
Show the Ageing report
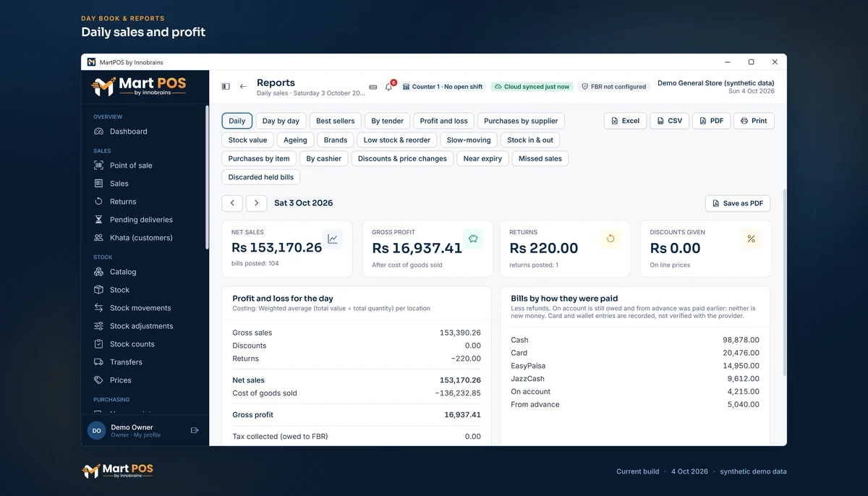[295, 140]
